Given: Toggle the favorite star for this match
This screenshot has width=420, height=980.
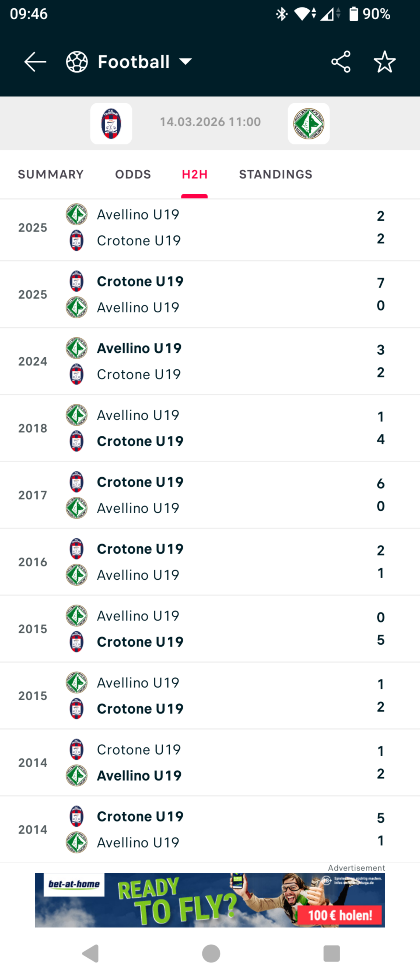Looking at the screenshot, I should [x=385, y=62].
